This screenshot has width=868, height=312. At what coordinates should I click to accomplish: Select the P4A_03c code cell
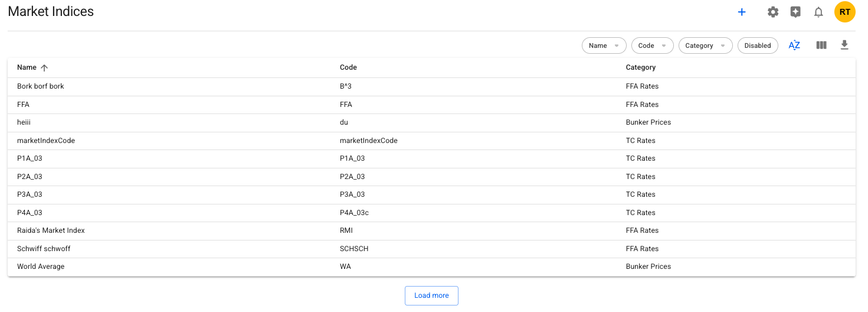tap(354, 213)
